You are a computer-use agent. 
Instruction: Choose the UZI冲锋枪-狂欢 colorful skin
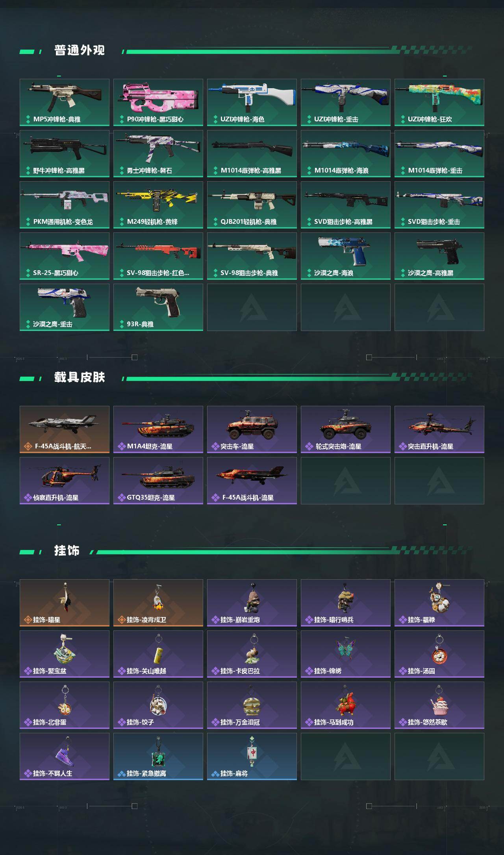[439, 102]
